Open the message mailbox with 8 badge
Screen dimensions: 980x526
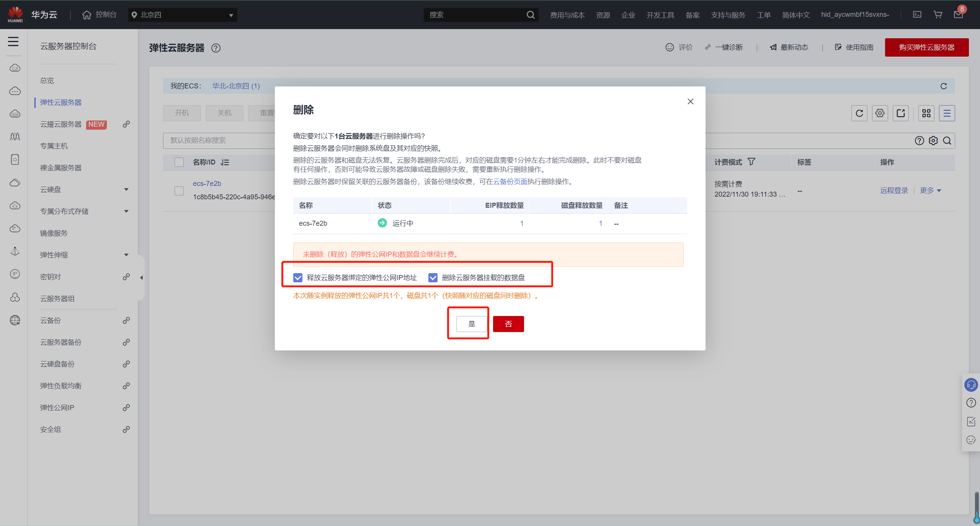click(x=959, y=15)
